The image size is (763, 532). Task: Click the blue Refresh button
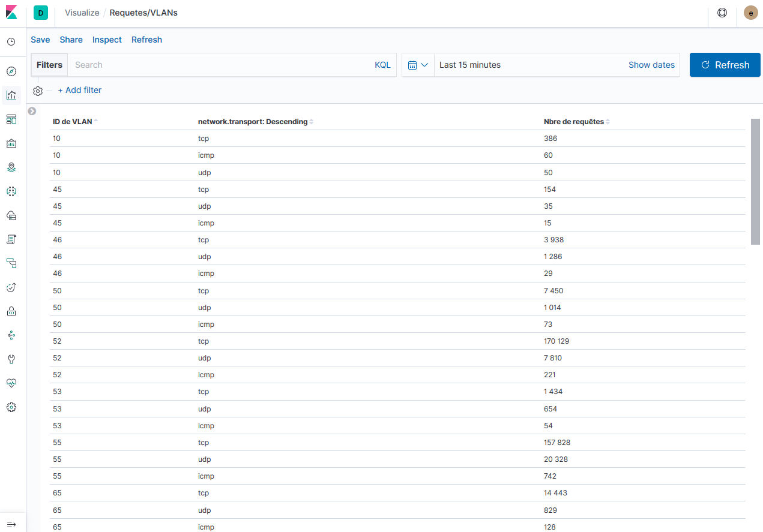[x=725, y=65]
